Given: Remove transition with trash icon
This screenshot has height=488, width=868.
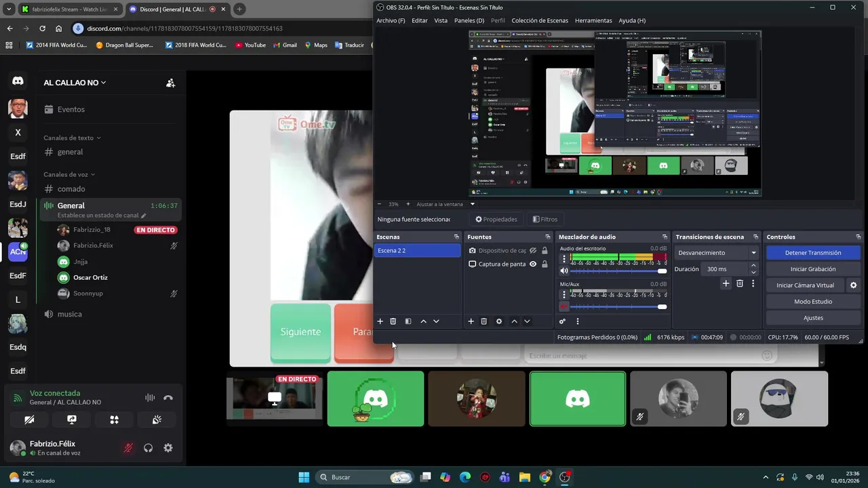Looking at the screenshot, I should pos(740,283).
